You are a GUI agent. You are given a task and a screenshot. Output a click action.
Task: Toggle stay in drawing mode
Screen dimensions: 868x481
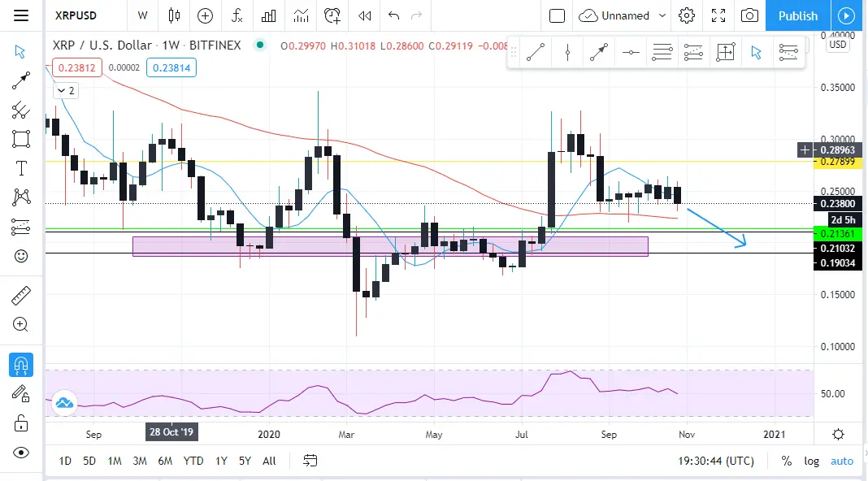[x=20, y=393]
